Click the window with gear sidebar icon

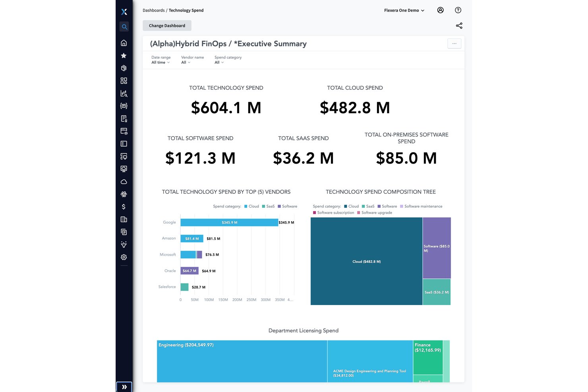(x=124, y=131)
